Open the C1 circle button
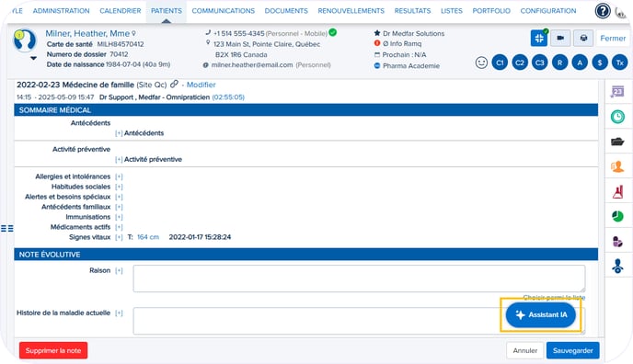The height and width of the screenshot is (364, 633). point(500,63)
